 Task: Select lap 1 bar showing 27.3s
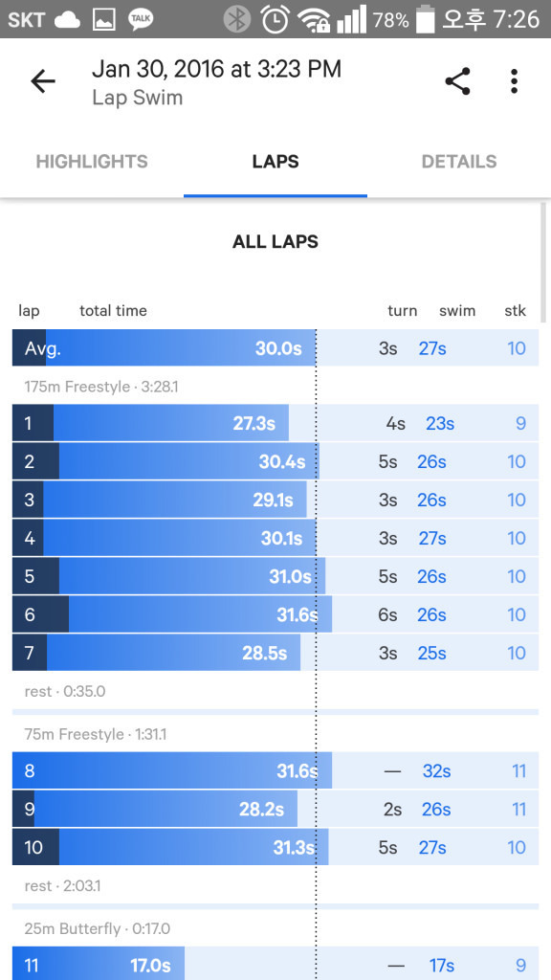[x=275, y=423]
